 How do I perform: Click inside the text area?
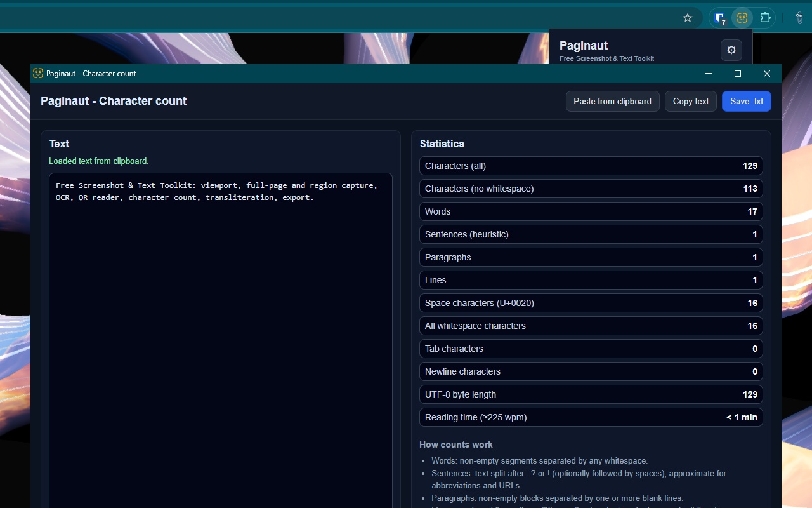(x=221, y=340)
